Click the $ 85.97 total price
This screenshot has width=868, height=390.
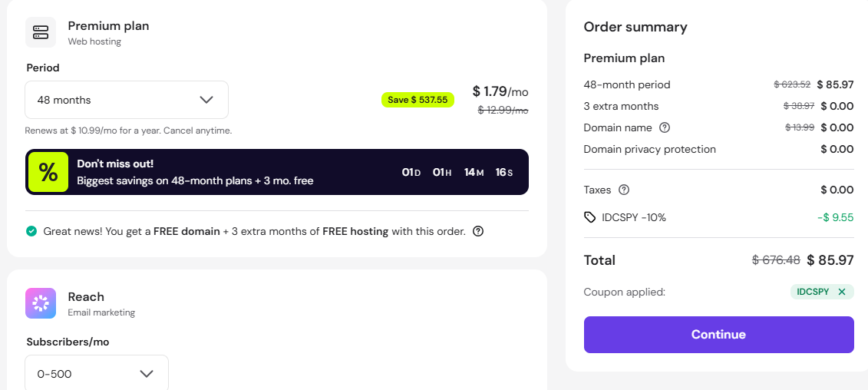click(x=830, y=260)
